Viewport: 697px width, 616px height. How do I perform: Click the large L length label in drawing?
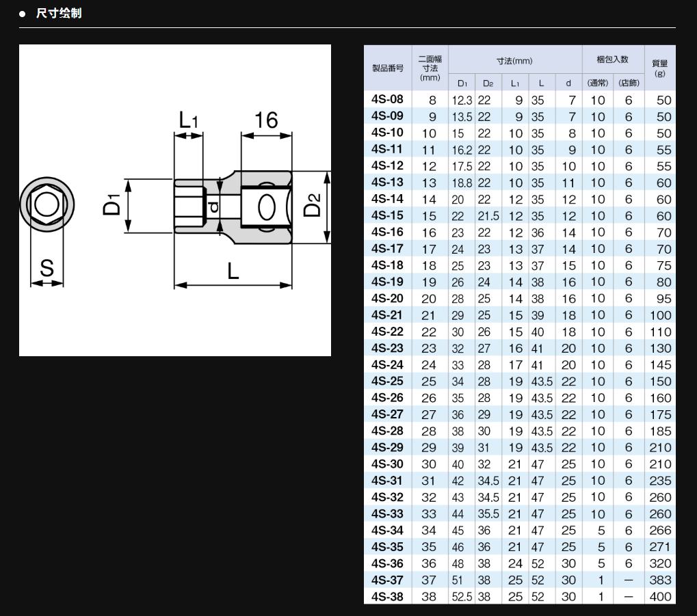233,271
